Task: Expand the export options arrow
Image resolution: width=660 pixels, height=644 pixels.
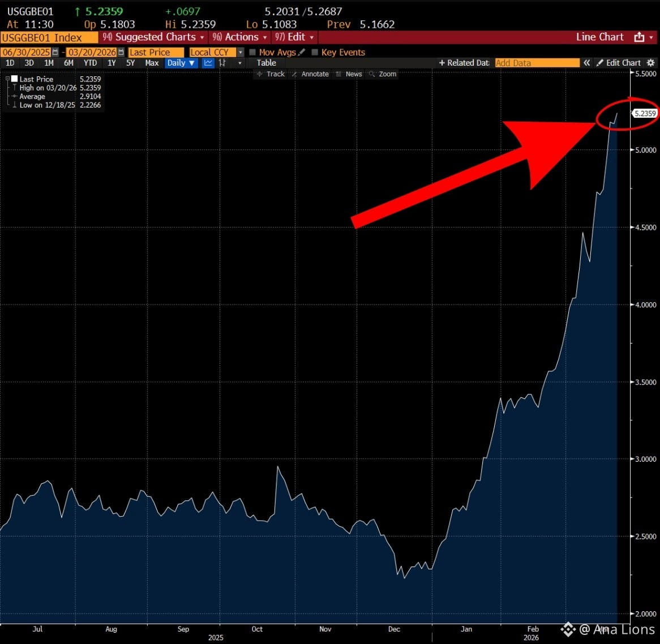Action: click(x=652, y=37)
